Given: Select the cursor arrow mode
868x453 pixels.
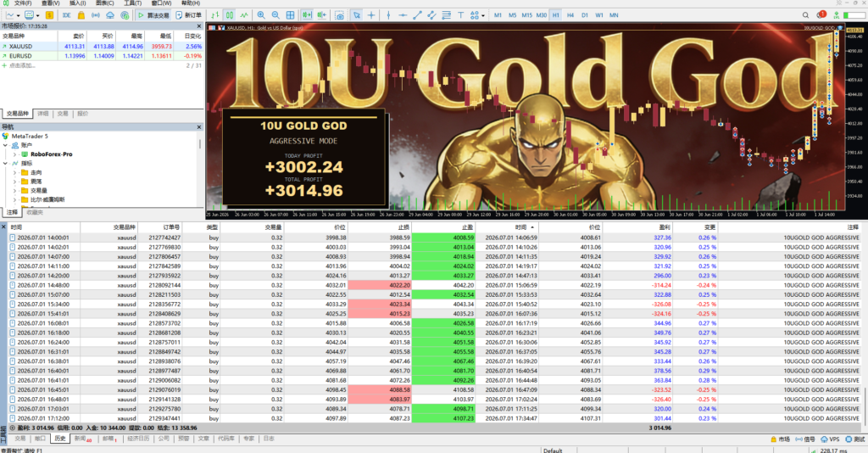Looking at the screenshot, I should point(357,15).
